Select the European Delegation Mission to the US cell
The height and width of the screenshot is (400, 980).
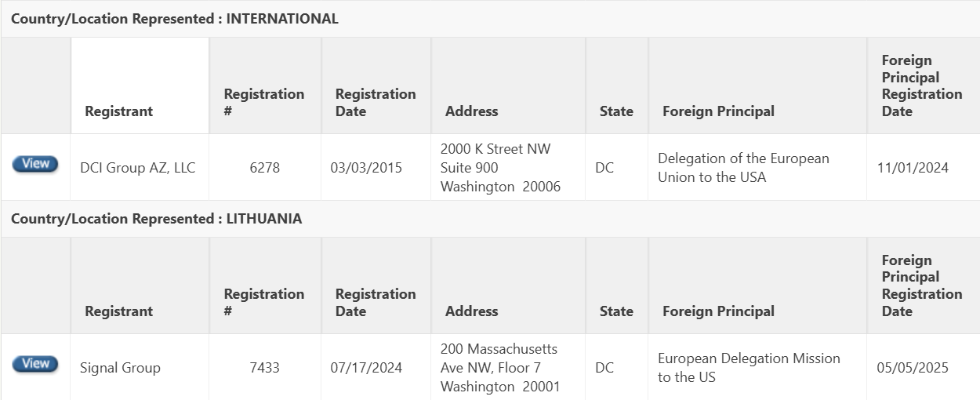pyautogui.click(x=757, y=367)
